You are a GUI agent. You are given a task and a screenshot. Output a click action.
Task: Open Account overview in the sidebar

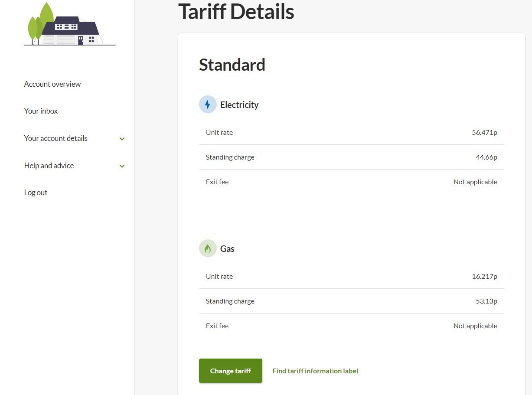coord(52,84)
